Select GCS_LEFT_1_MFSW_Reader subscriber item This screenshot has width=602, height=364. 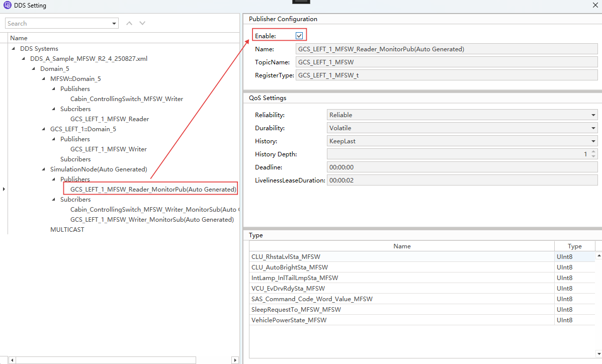[x=109, y=119]
